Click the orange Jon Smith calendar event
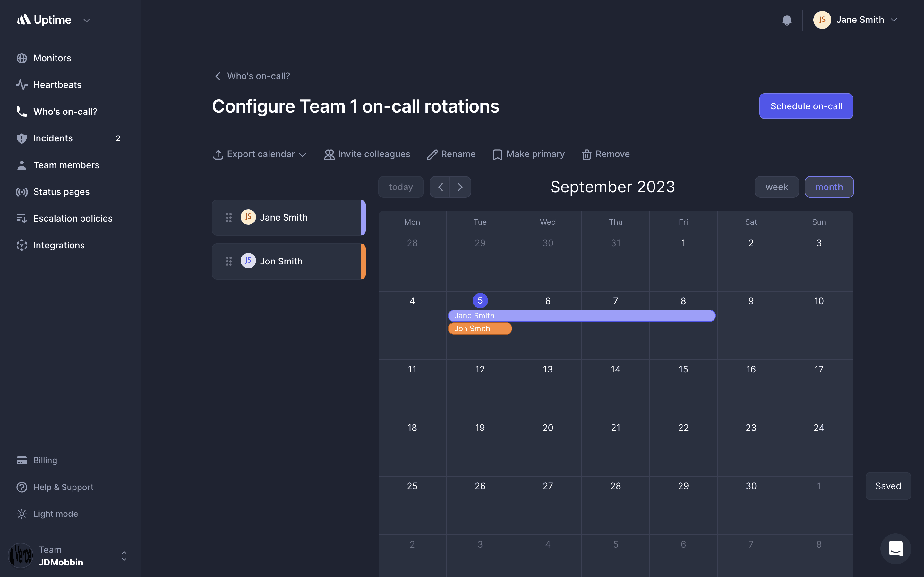The image size is (924, 577). [480, 329]
